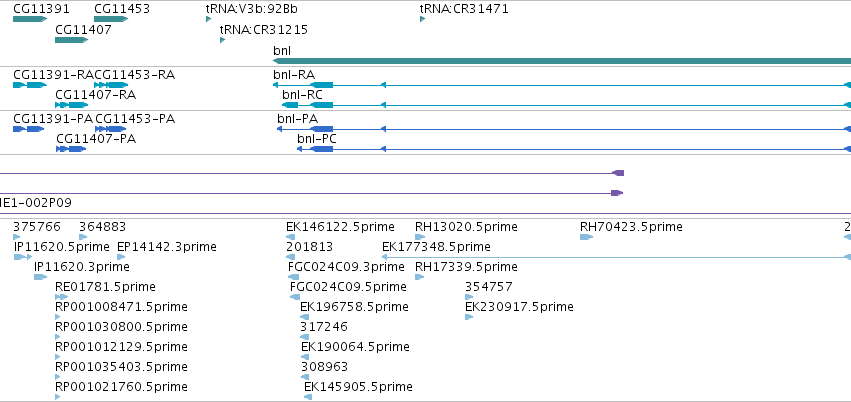Viewport: 851px width, 402px height.
Task: Select the EK190064.5prime label
Action: point(355,347)
